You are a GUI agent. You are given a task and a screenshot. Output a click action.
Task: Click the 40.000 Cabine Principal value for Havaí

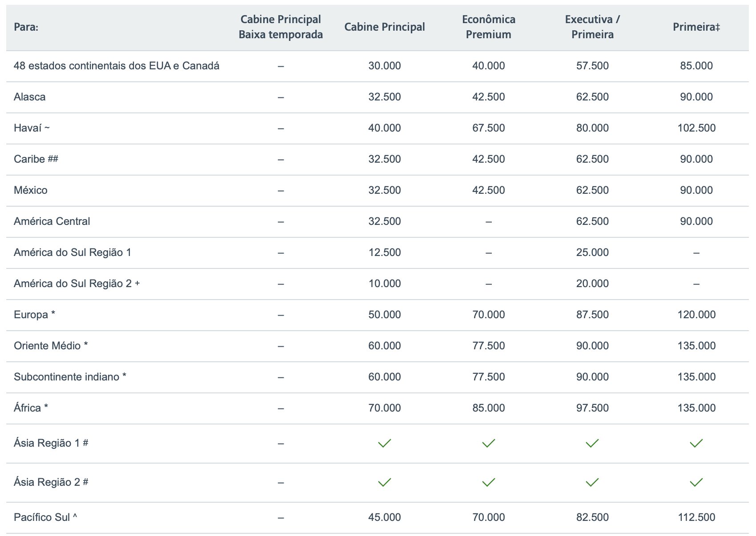point(384,128)
